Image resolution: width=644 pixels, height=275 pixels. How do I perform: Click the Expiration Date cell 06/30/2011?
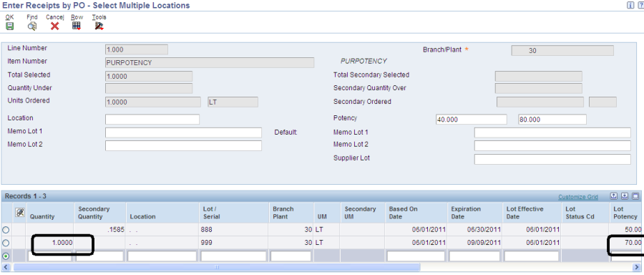tap(474, 230)
